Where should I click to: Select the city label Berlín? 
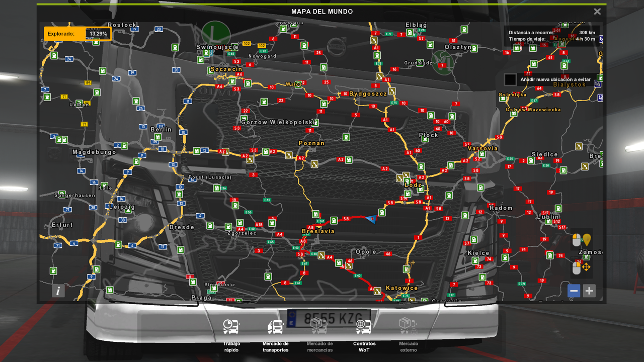tap(161, 129)
